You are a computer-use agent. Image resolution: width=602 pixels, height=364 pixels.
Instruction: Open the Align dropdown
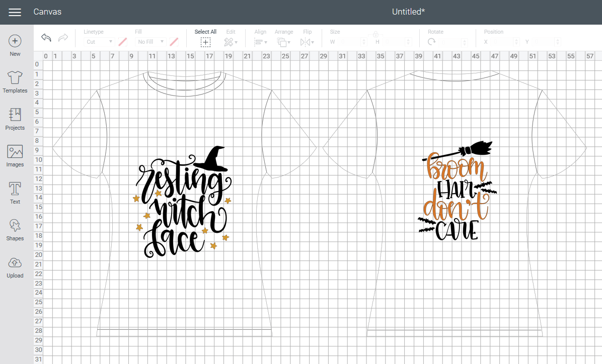pos(260,42)
